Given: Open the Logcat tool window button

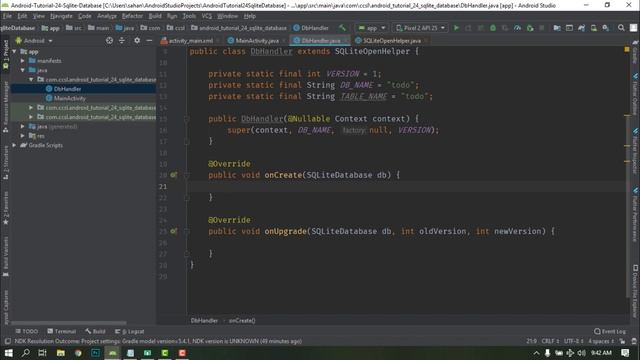Looking at the screenshot, I should [130, 331].
